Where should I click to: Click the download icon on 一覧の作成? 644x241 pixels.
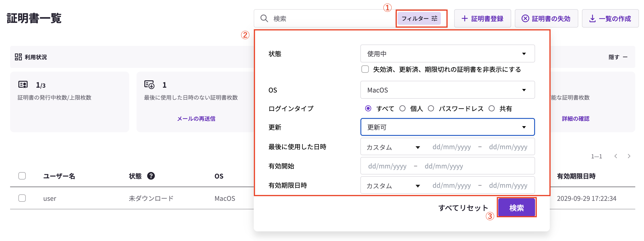(592, 18)
